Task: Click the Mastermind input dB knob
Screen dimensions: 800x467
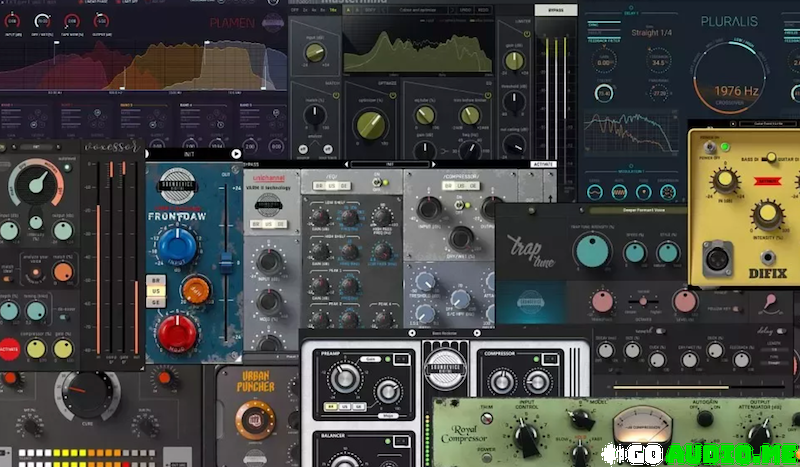Action: [x=315, y=52]
